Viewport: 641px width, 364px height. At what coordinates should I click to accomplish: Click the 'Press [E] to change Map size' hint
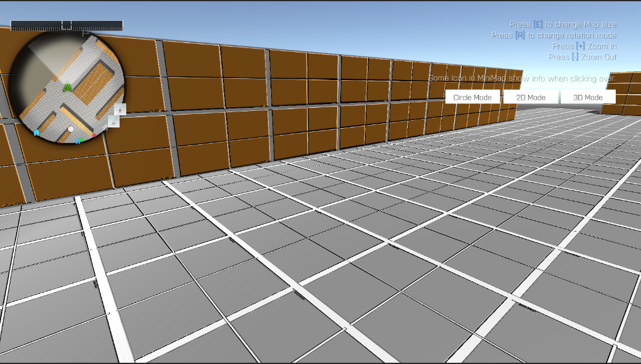(x=563, y=24)
